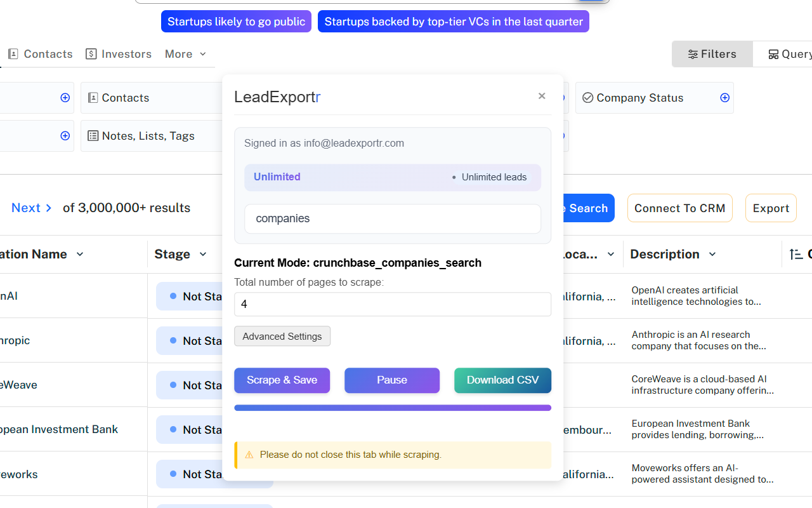The image size is (812, 508).
Task: Click the Save Search button
Action: click(588, 208)
